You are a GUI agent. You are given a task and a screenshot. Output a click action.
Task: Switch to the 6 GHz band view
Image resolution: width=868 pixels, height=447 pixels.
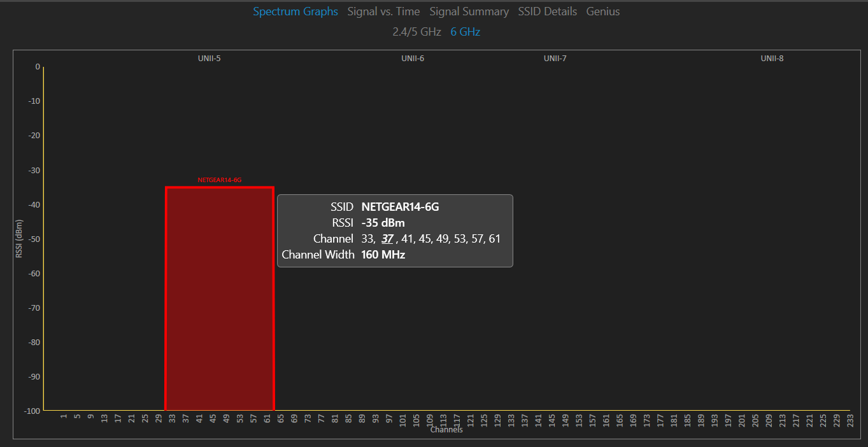tap(465, 31)
